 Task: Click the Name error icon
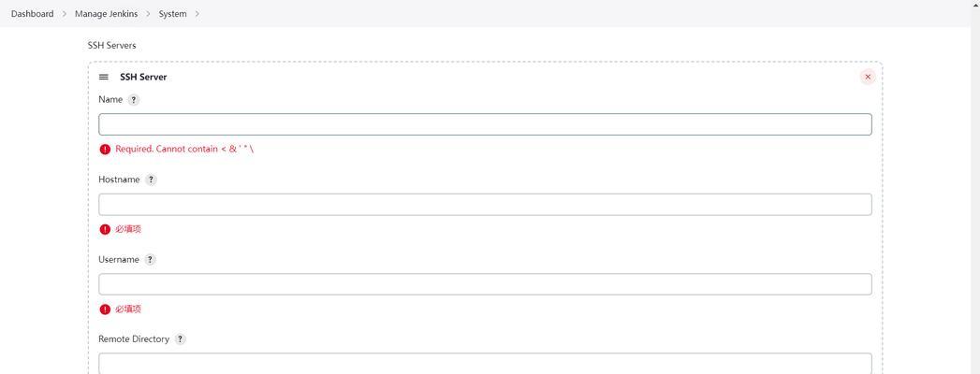[x=105, y=150]
